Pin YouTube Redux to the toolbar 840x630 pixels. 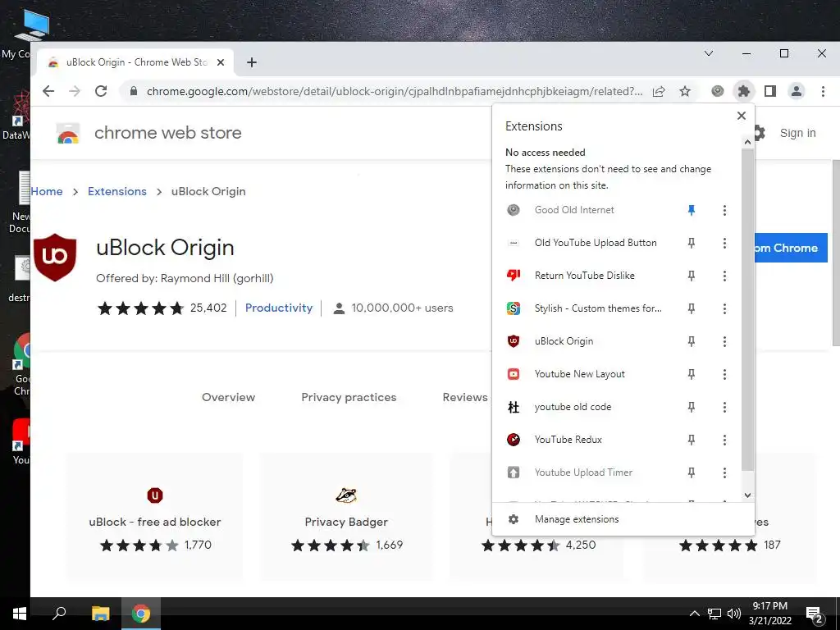click(691, 440)
